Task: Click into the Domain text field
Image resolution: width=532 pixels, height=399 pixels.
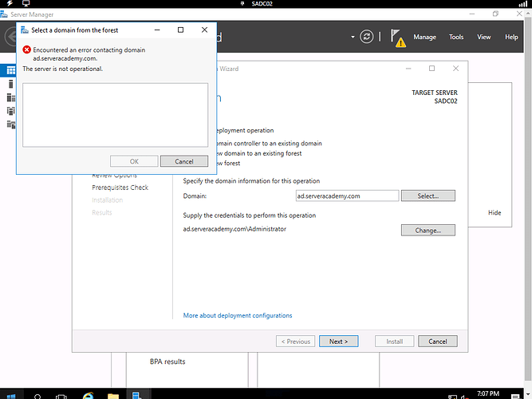Action: [x=347, y=196]
